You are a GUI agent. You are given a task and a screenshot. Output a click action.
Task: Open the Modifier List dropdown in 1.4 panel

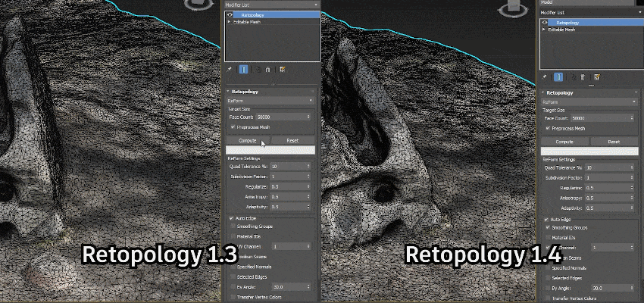592,13
